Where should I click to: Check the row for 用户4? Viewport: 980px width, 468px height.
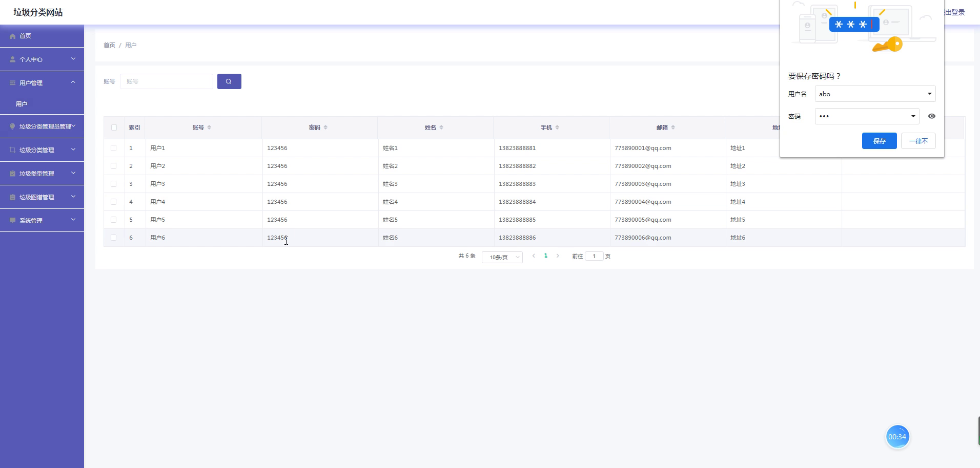click(114, 202)
